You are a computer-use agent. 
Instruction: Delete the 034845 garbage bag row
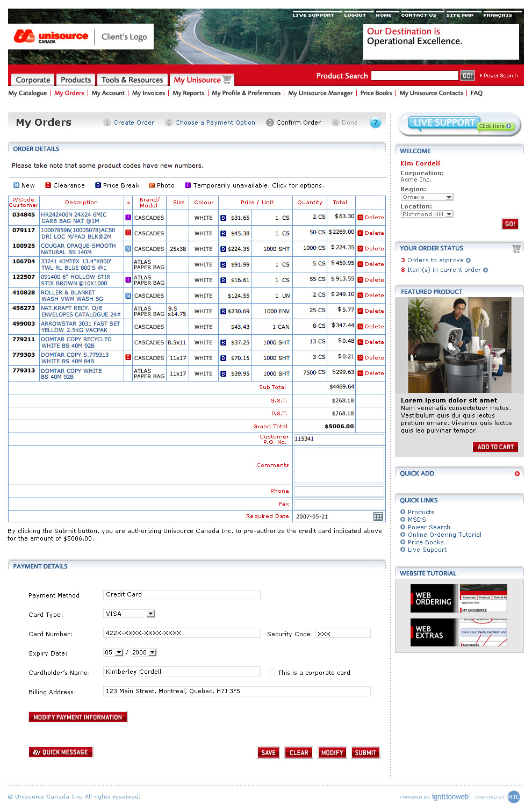coord(371,218)
